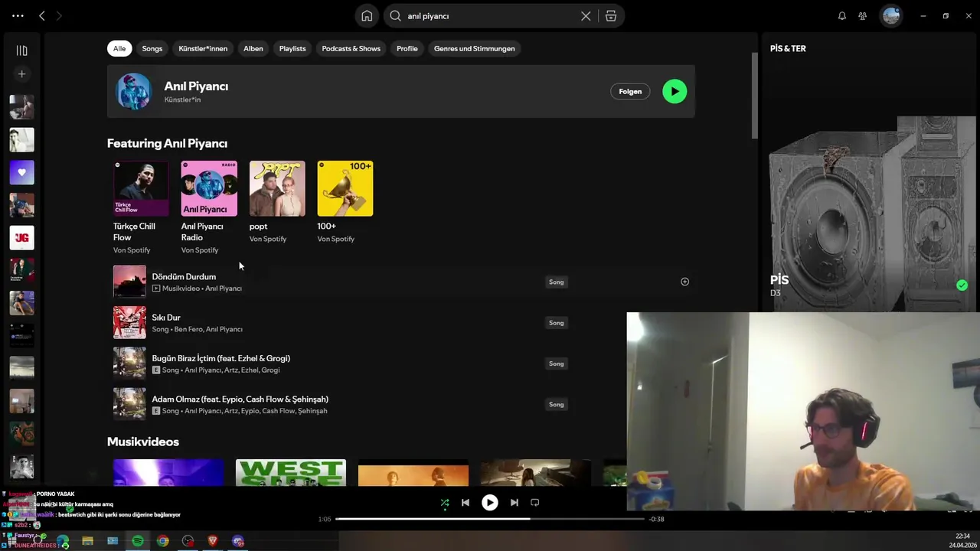
Task: Open the red JG playlist in the sidebar
Action: click(21, 238)
